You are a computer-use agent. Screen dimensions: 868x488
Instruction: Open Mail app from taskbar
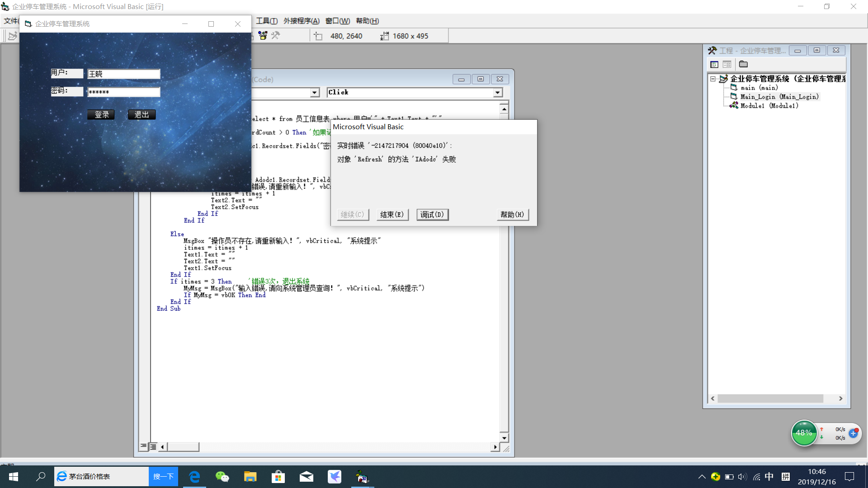click(x=306, y=477)
